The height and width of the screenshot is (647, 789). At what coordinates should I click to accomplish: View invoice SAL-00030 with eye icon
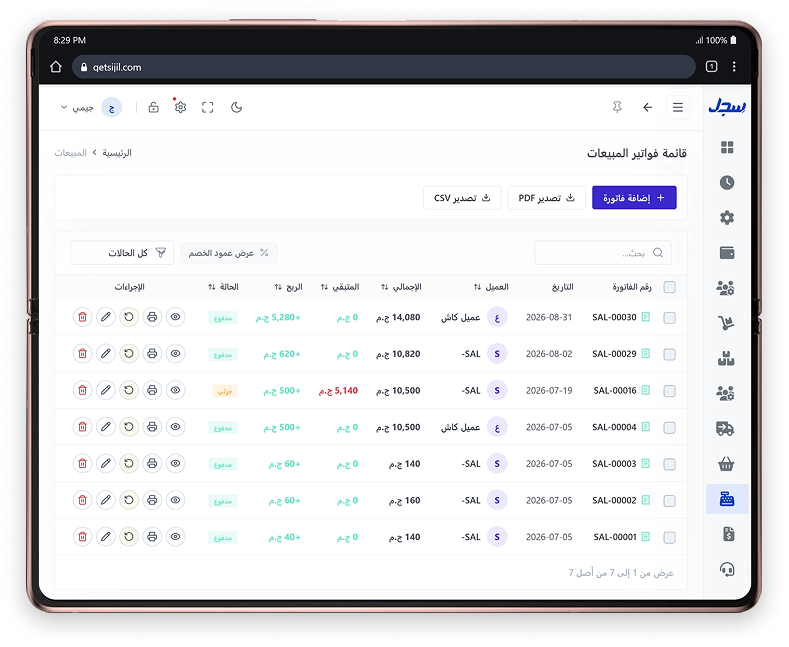point(175,317)
